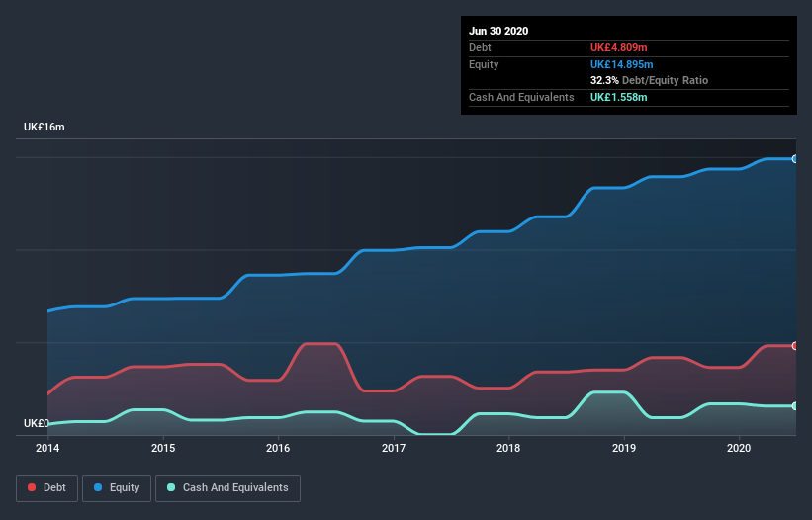
Task: Click the 32.3% Debt/Equity Ratio text
Action: click(650, 80)
